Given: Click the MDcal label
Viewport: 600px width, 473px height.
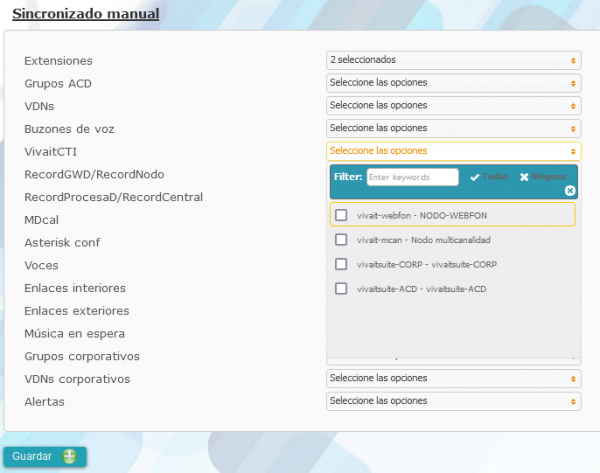Looking at the screenshot, I should click(x=42, y=220).
